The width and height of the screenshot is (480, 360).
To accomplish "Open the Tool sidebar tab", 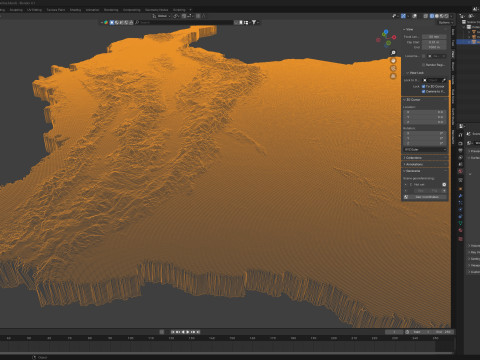I will click(x=453, y=43).
